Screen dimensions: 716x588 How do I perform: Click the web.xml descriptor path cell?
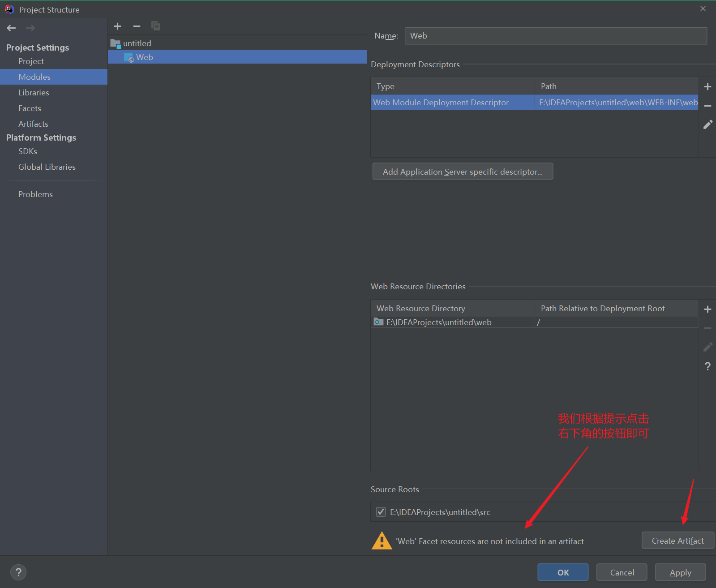point(617,102)
